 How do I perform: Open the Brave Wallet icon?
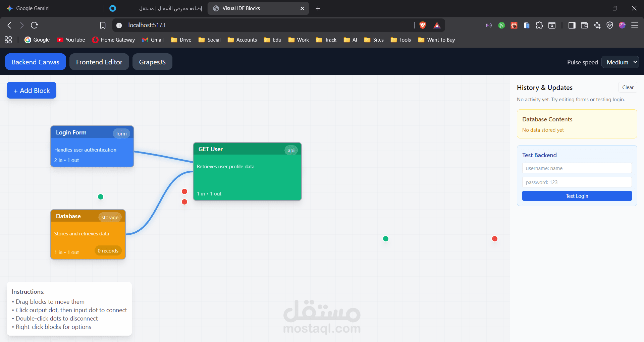[585, 25]
